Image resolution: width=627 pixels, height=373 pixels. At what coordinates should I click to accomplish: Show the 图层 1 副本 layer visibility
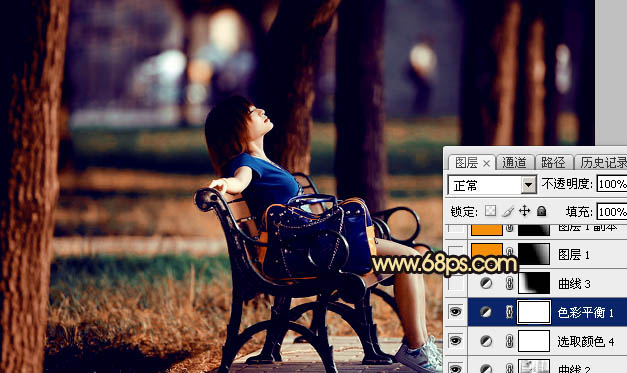click(456, 229)
